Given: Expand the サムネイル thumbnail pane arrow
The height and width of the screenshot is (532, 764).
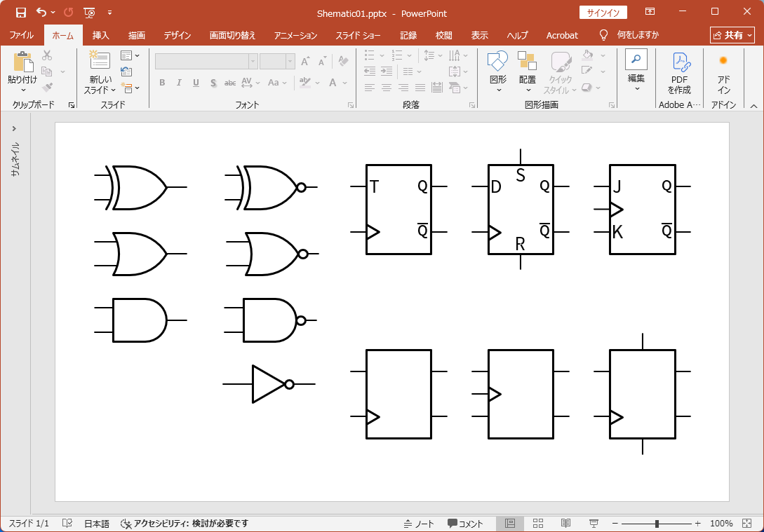Looking at the screenshot, I should click(x=14, y=128).
